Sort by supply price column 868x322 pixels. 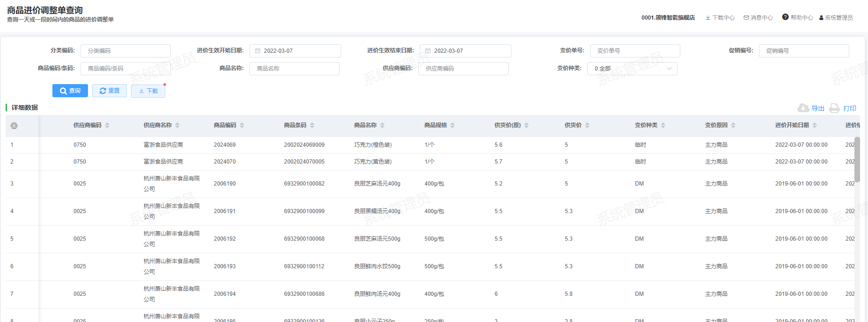pos(587,125)
